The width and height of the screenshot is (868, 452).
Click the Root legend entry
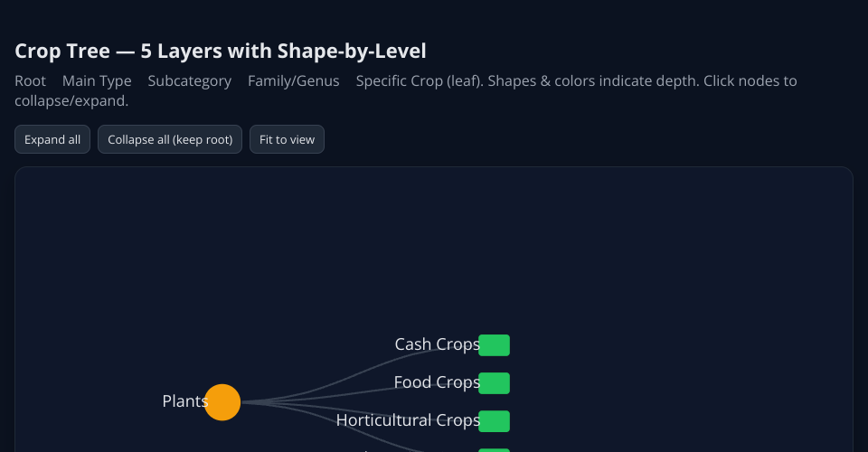click(x=31, y=81)
